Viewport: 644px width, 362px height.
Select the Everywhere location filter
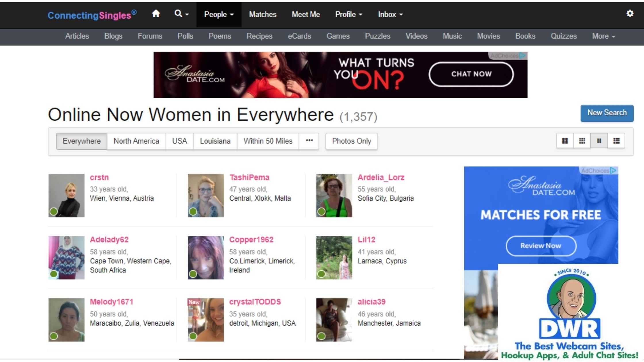point(82,141)
